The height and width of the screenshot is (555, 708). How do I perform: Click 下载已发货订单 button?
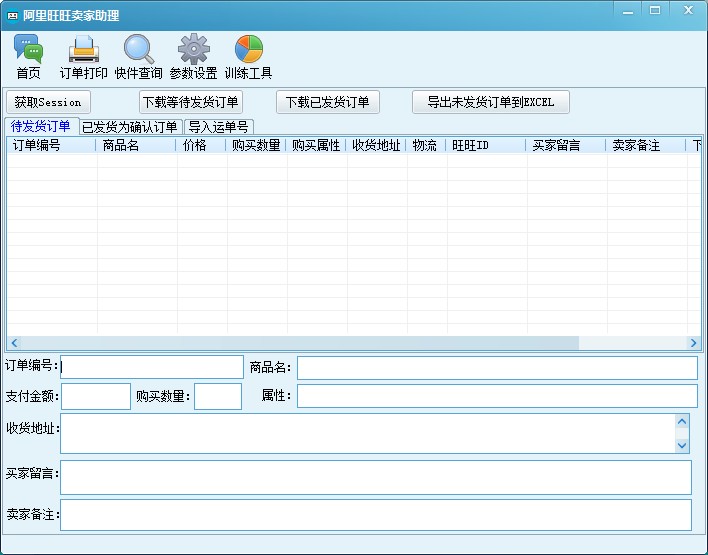click(x=327, y=102)
